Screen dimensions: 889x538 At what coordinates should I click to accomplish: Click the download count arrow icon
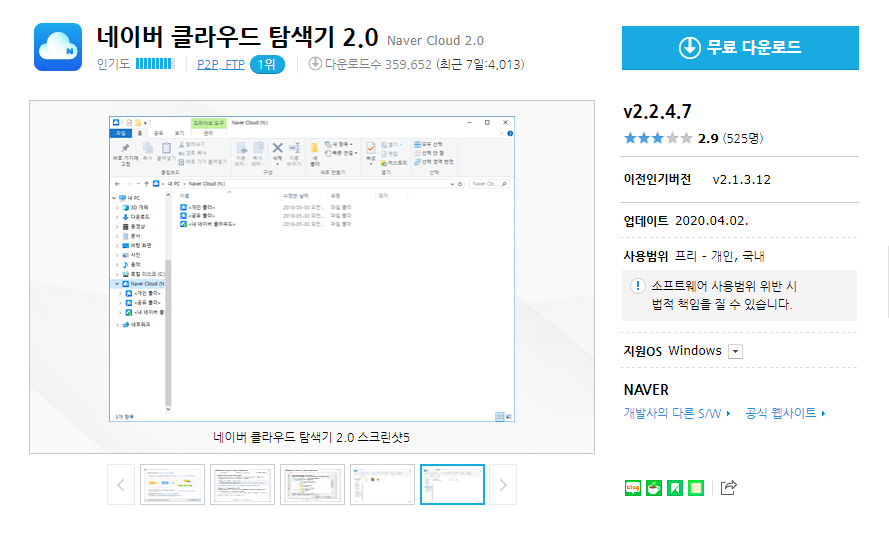[315, 63]
